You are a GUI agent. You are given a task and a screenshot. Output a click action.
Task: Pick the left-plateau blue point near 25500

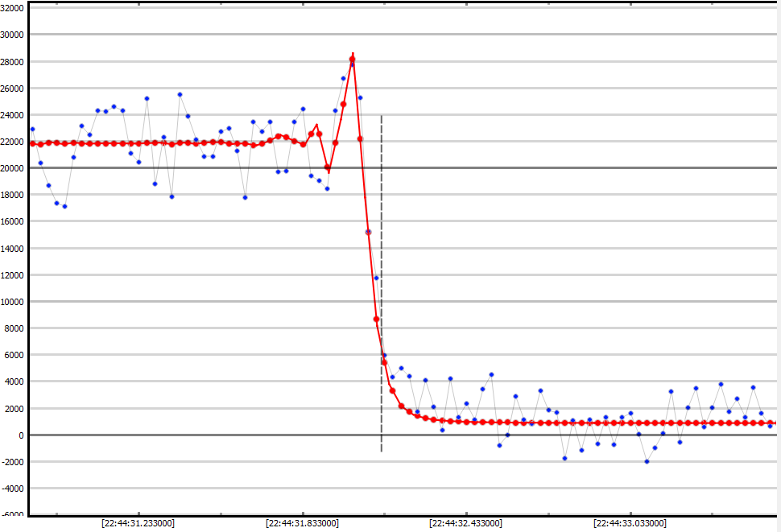point(180,95)
